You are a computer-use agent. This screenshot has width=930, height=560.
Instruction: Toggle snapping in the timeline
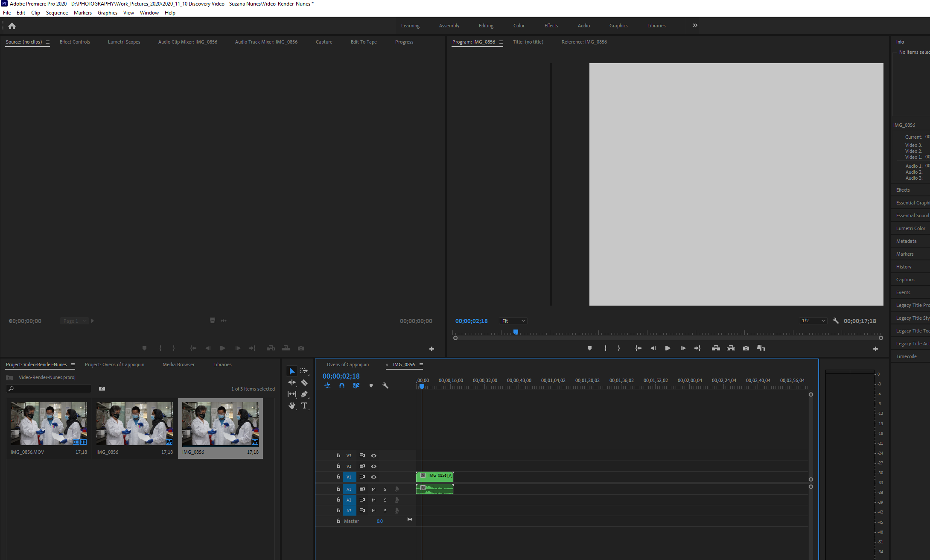[x=342, y=385]
